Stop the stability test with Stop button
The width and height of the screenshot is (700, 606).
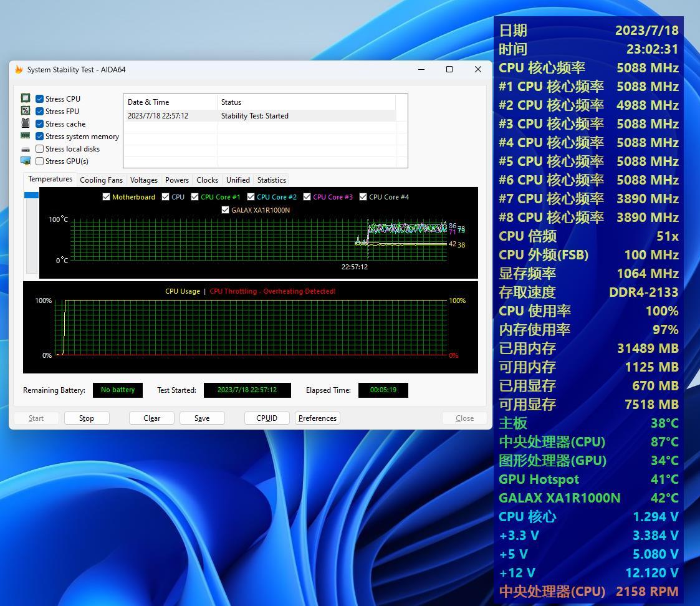87,418
